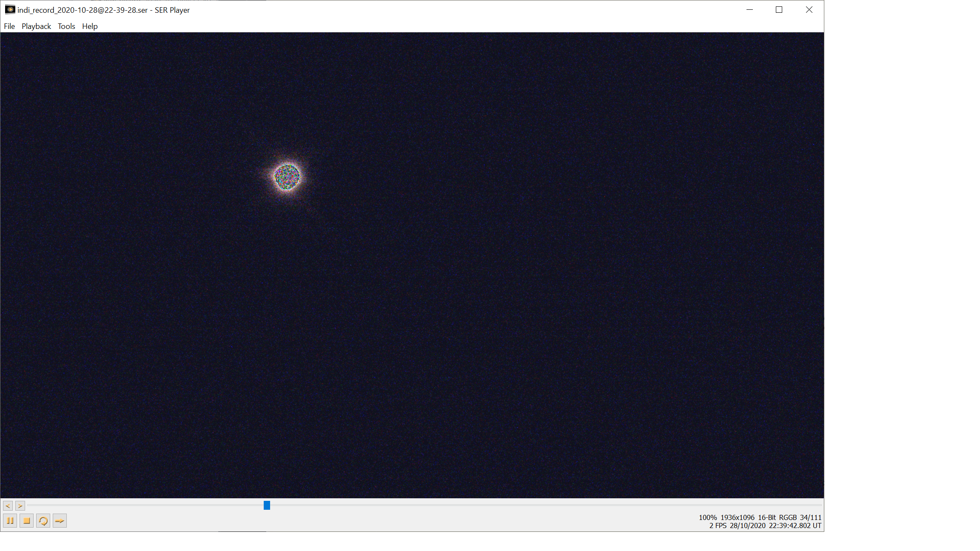
Task: Click the bright planet disc in the frame
Action: pos(287,177)
